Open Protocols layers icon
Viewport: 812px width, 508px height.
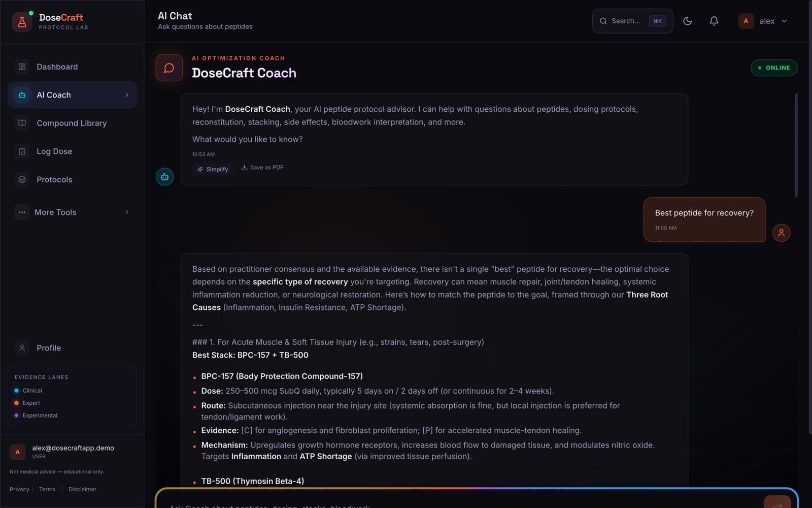[22, 179]
